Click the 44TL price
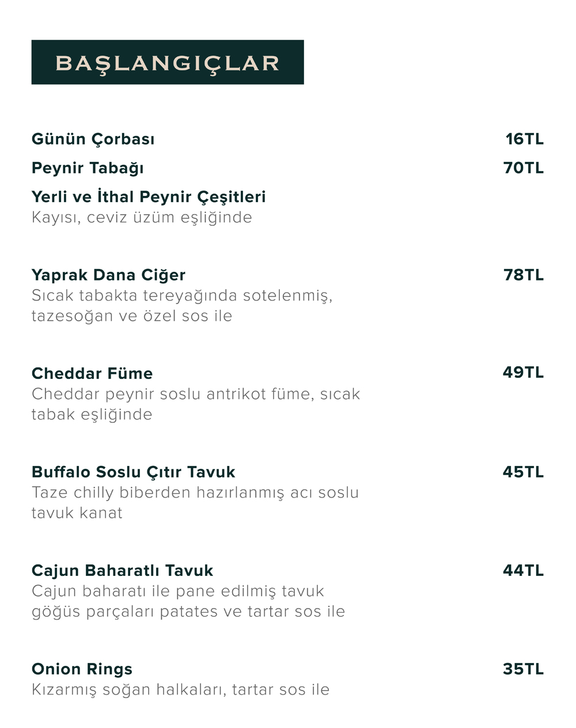 coord(523,570)
